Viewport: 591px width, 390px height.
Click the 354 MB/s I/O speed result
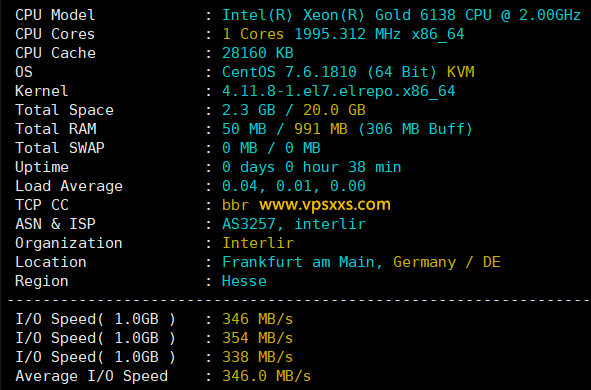(x=257, y=338)
